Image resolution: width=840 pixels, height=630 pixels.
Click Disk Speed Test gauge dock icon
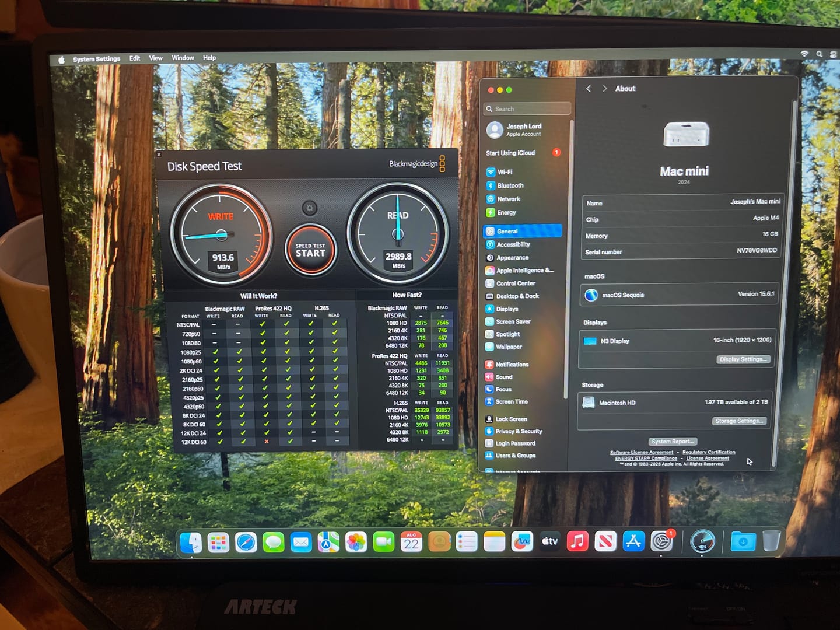click(702, 541)
